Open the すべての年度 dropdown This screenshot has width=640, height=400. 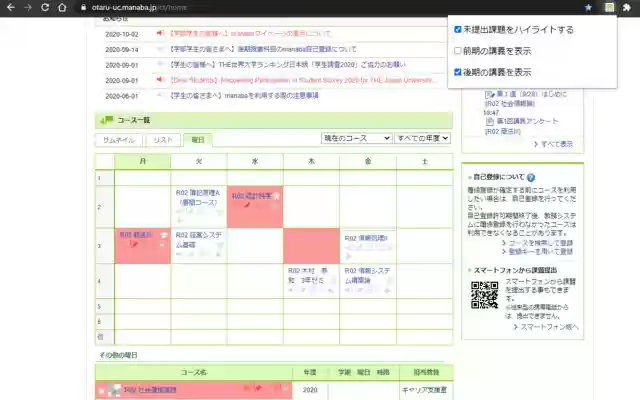(x=422, y=138)
